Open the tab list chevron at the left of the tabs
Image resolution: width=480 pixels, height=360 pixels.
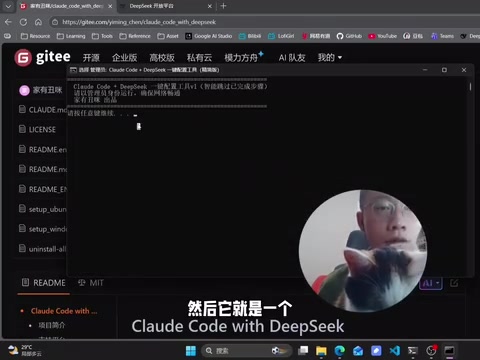[x=8, y=6]
